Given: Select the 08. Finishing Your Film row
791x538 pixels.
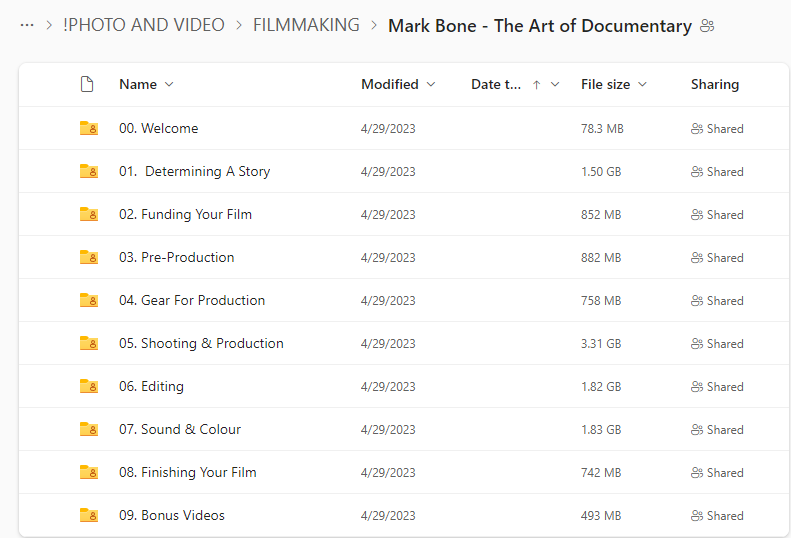Looking at the screenshot, I should coord(404,472).
